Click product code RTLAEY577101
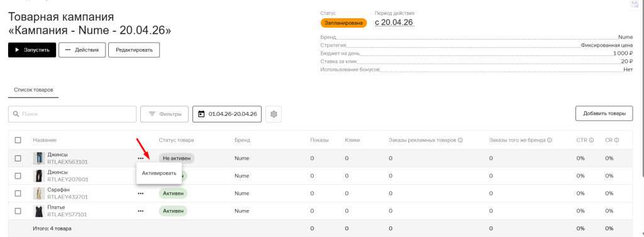Image resolution: width=644 pixels, height=237 pixels. coord(67,214)
